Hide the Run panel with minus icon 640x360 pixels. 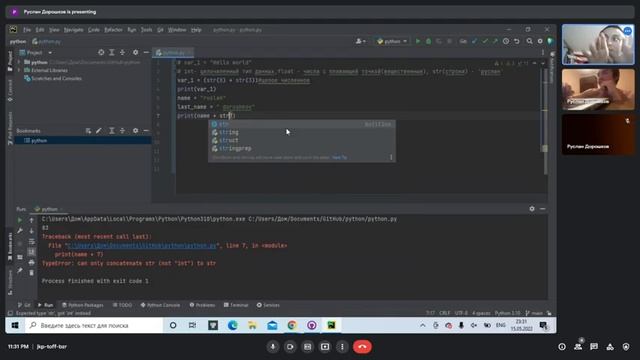click(542, 209)
